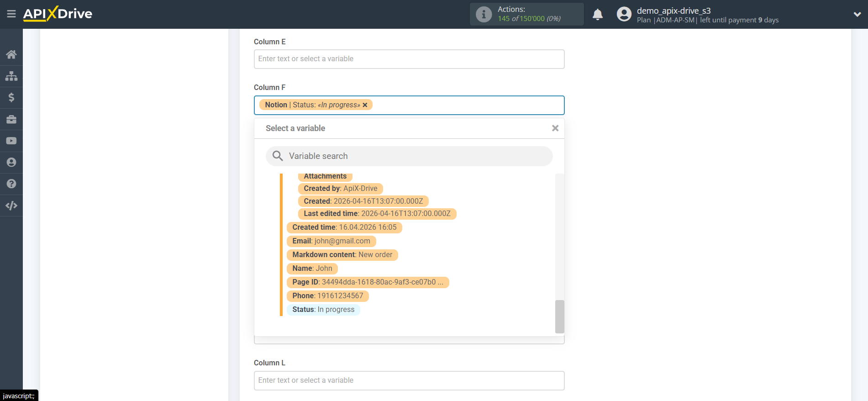Image resolution: width=868 pixels, height=401 pixels.
Task: Select the Attachments variable
Action: point(325,176)
